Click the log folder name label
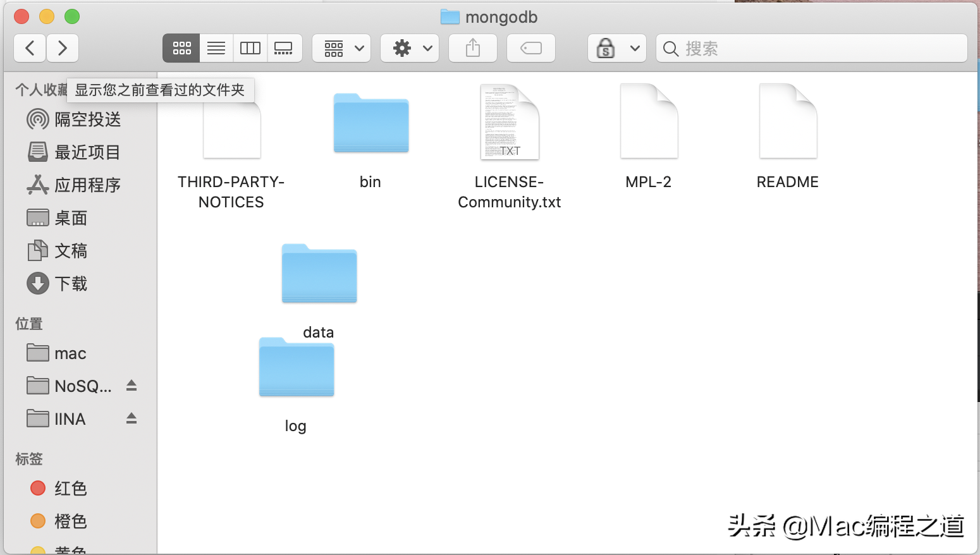This screenshot has height=555, width=980. [x=295, y=426]
